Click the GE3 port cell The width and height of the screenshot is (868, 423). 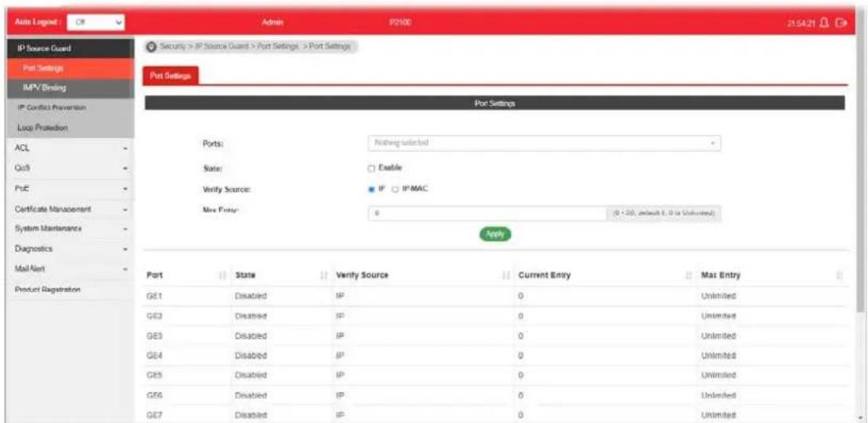click(x=154, y=336)
